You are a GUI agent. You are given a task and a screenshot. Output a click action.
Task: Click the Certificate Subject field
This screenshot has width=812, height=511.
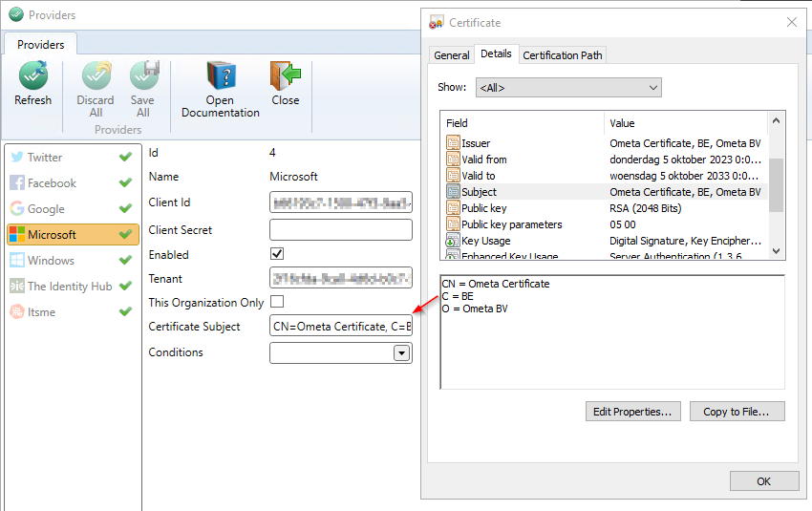click(x=341, y=326)
